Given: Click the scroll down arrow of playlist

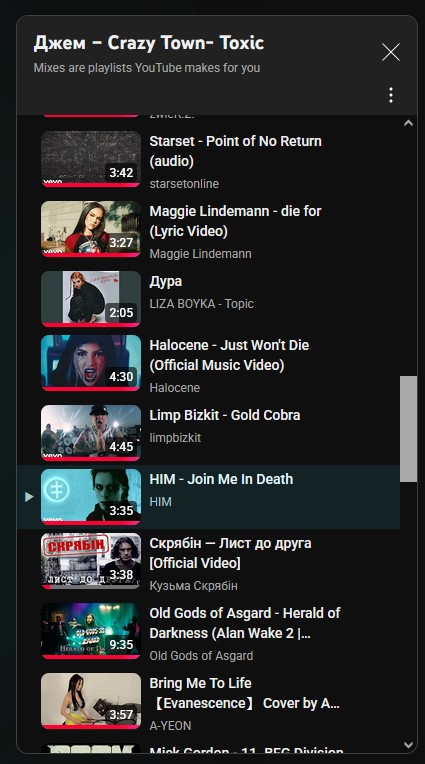Looking at the screenshot, I should coord(408,745).
